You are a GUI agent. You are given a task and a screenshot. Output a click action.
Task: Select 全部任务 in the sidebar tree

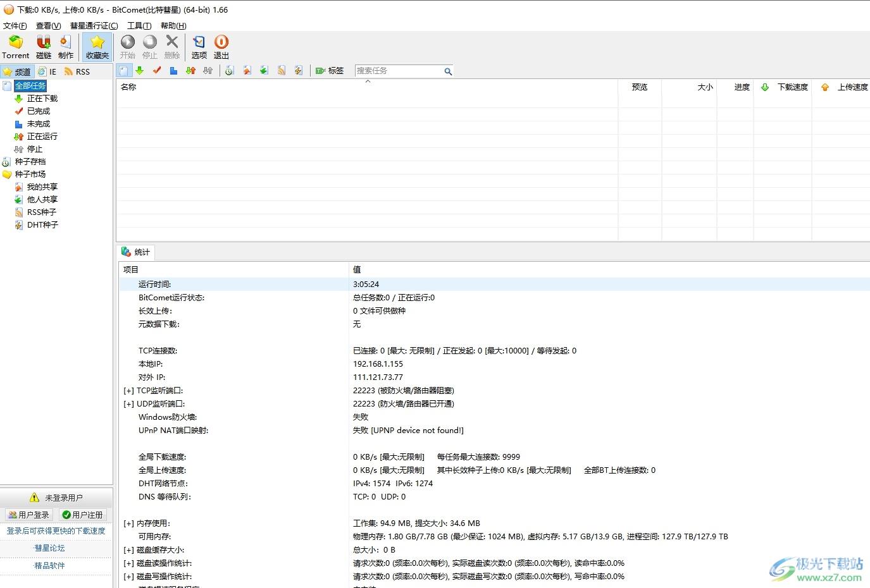(x=30, y=86)
